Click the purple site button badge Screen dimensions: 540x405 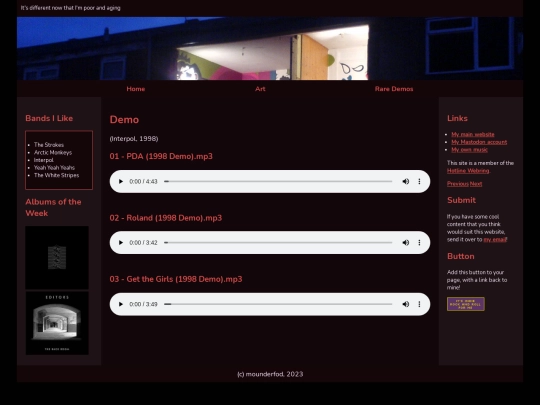point(466,304)
